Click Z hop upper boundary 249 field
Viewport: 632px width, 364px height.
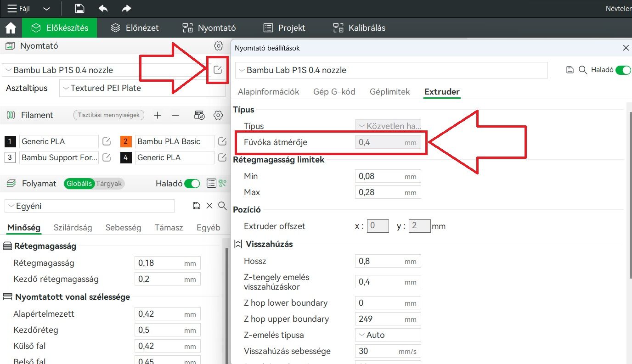tap(388, 319)
